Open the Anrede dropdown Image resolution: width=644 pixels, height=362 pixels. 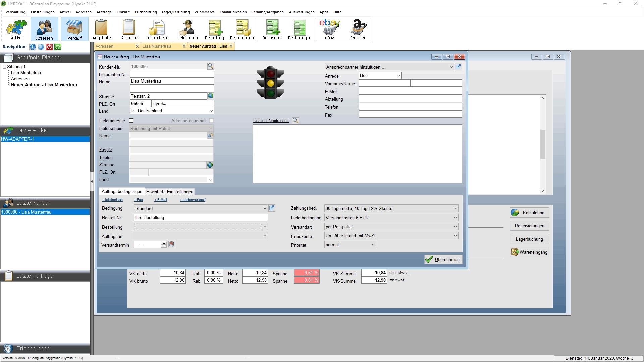(x=398, y=76)
